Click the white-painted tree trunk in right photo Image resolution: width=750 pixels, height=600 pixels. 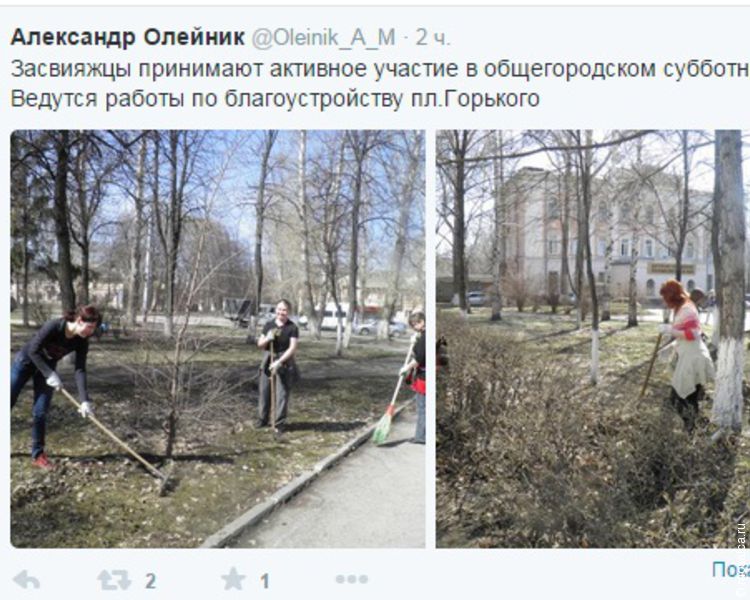pos(729,282)
